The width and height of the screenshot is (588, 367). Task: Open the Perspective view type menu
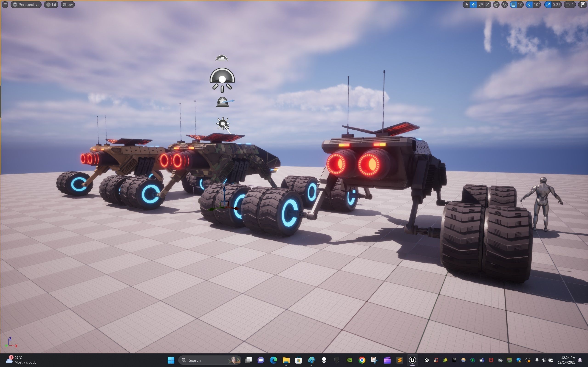coord(26,5)
